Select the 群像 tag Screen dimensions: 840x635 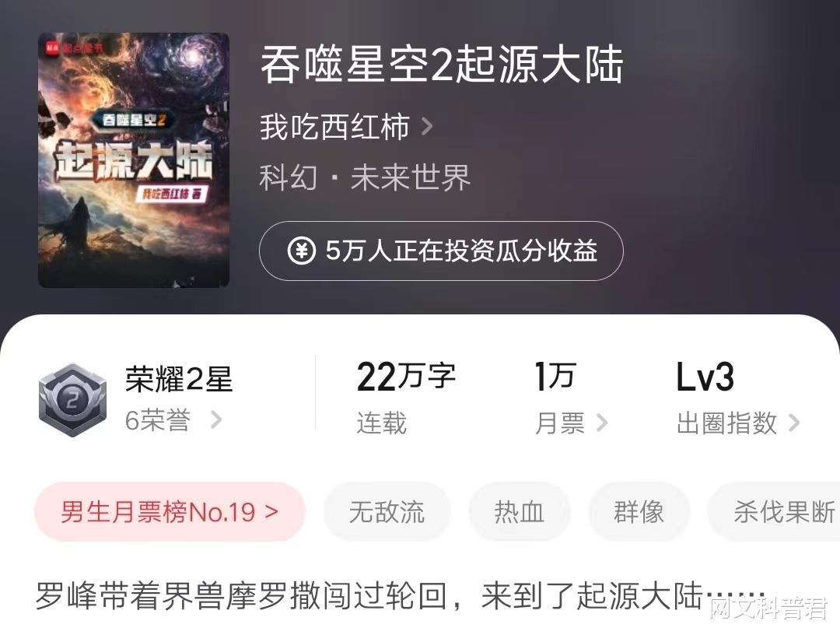coord(639,512)
